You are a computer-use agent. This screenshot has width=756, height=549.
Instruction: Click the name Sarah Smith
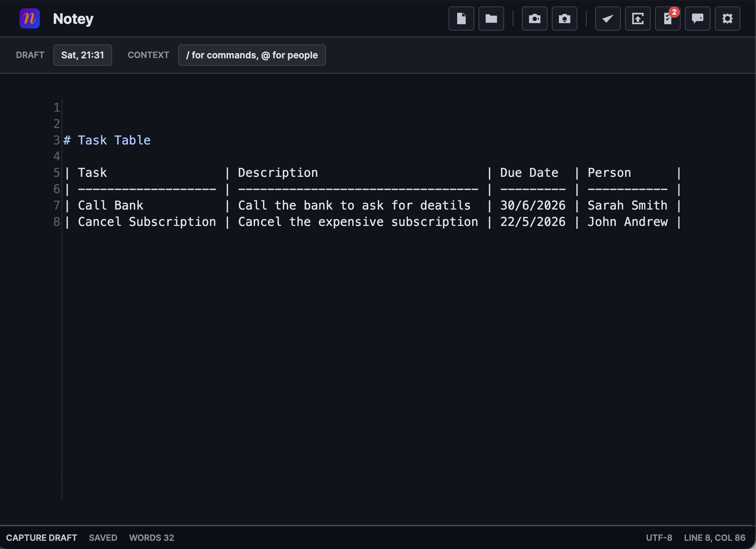pos(628,205)
